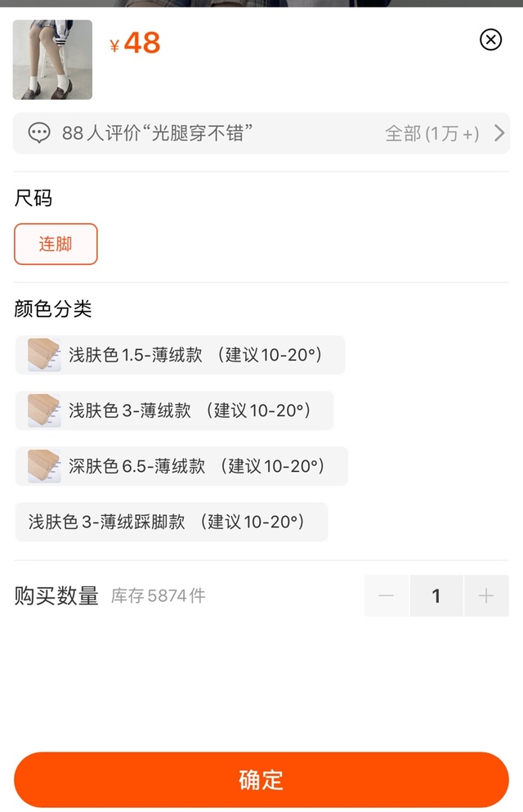This screenshot has width=523, height=812.
Task: Expand all reviews with the chevron arrow
Action: coord(499,133)
